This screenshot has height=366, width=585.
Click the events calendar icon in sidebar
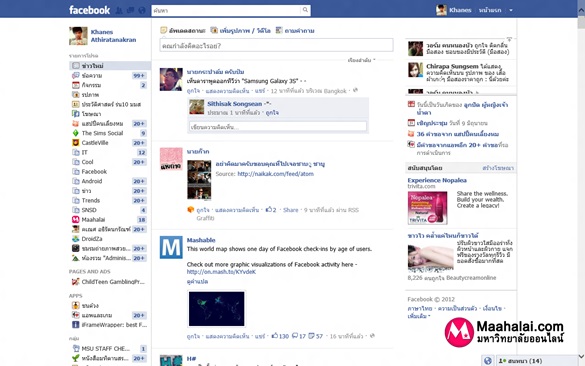pyautogui.click(x=76, y=85)
